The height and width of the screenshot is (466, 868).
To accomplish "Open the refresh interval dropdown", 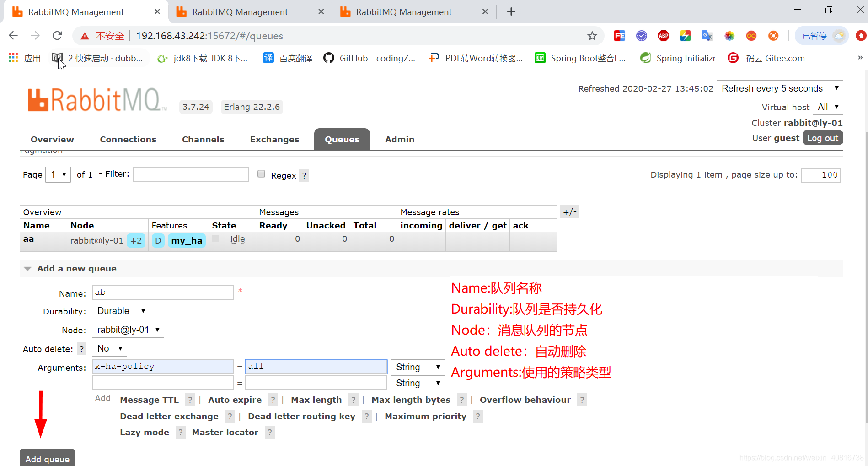I will (x=780, y=88).
